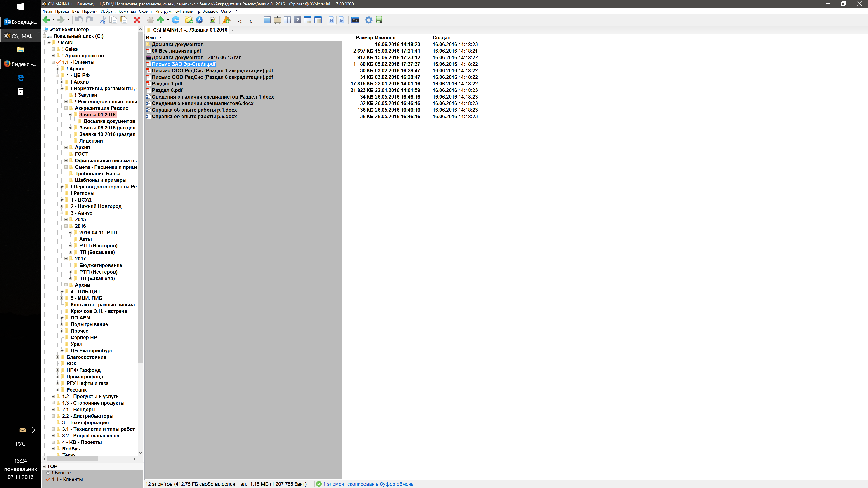Click the red Delete X icon
This screenshot has width=868, height=488.
[x=137, y=20]
